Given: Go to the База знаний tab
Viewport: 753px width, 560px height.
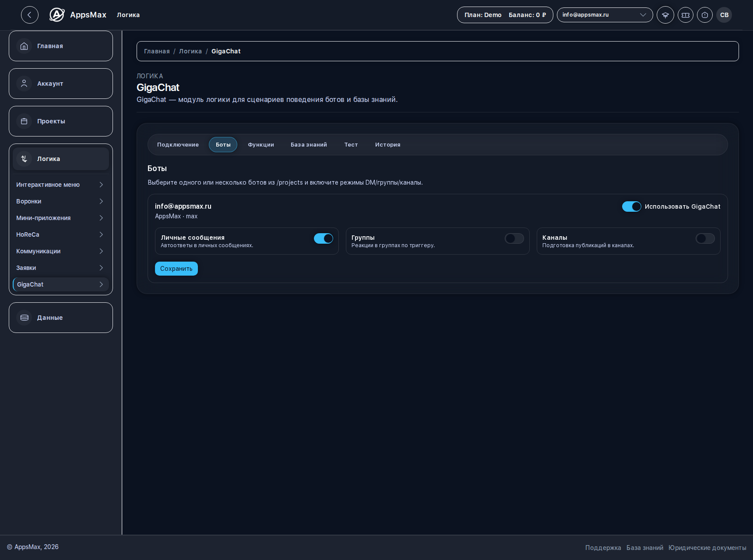Looking at the screenshot, I should coord(309,145).
